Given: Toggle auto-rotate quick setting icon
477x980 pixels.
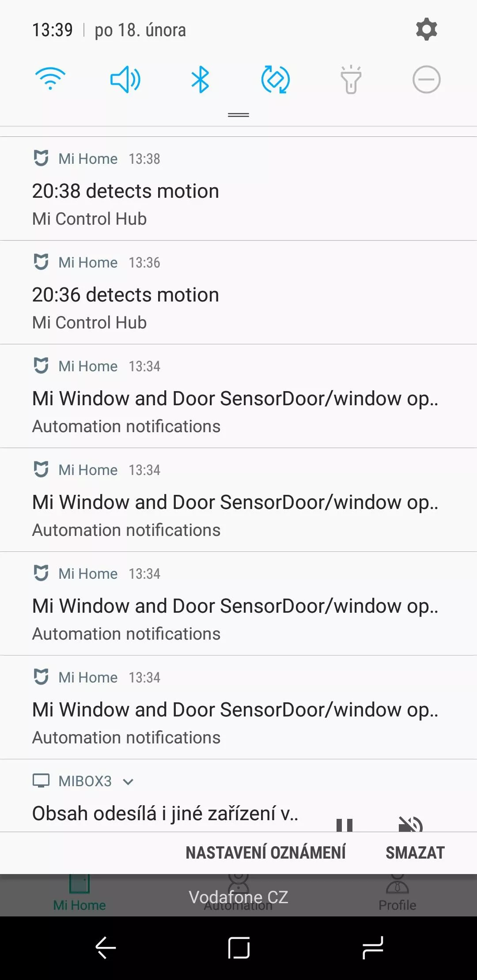Looking at the screenshot, I should pyautogui.click(x=275, y=79).
